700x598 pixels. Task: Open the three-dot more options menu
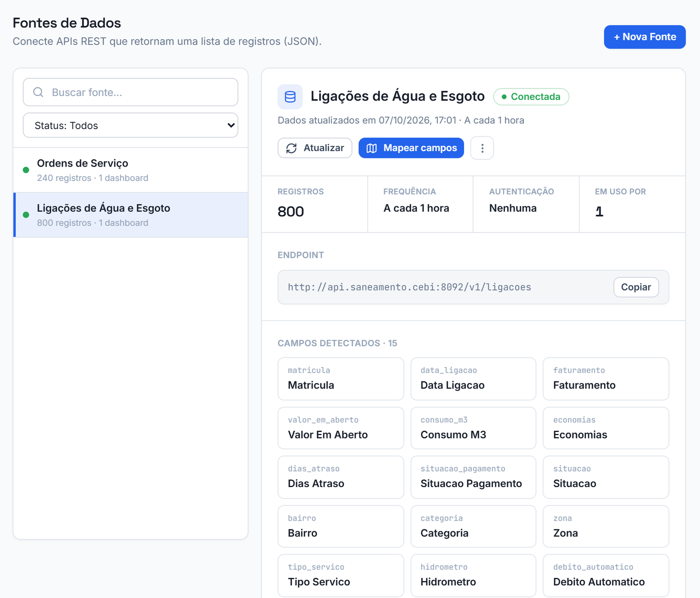pyautogui.click(x=482, y=148)
